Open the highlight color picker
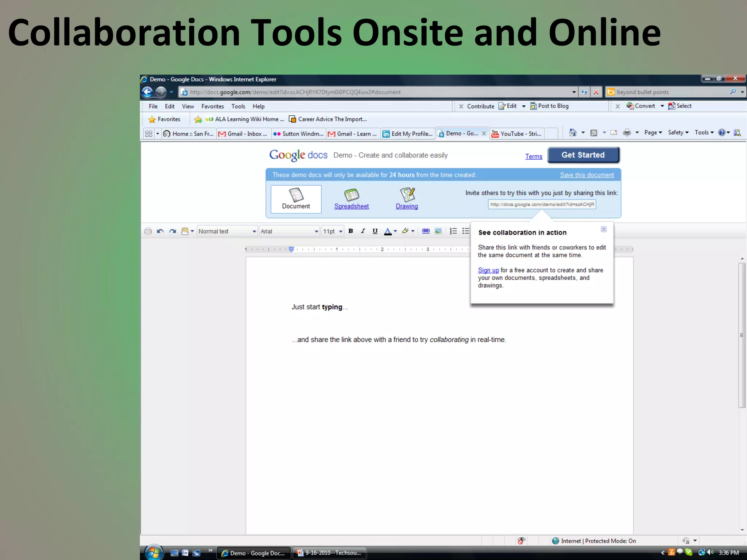Image resolution: width=747 pixels, height=560 pixels. [408, 231]
